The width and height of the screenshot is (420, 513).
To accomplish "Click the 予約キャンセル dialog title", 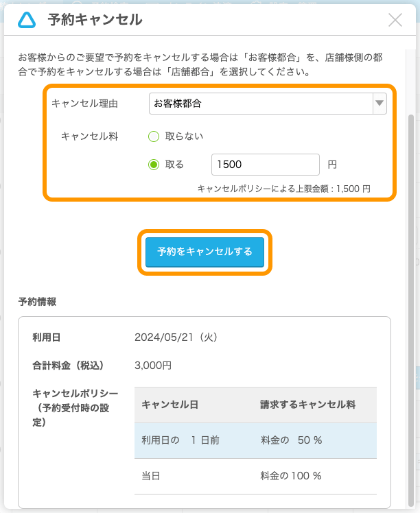I will (x=95, y=20).
